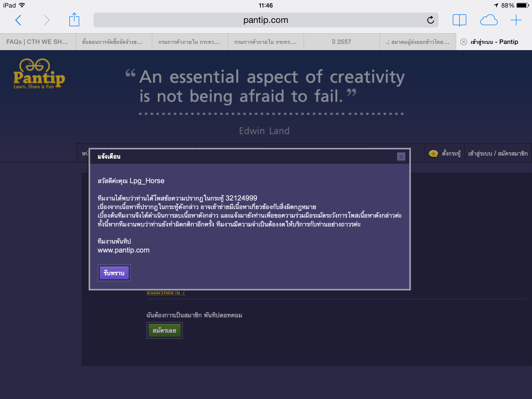Tap the 11:46 clock in status bar
The image size is (532, 399).
pyautogui.click(x=266, y=5)
